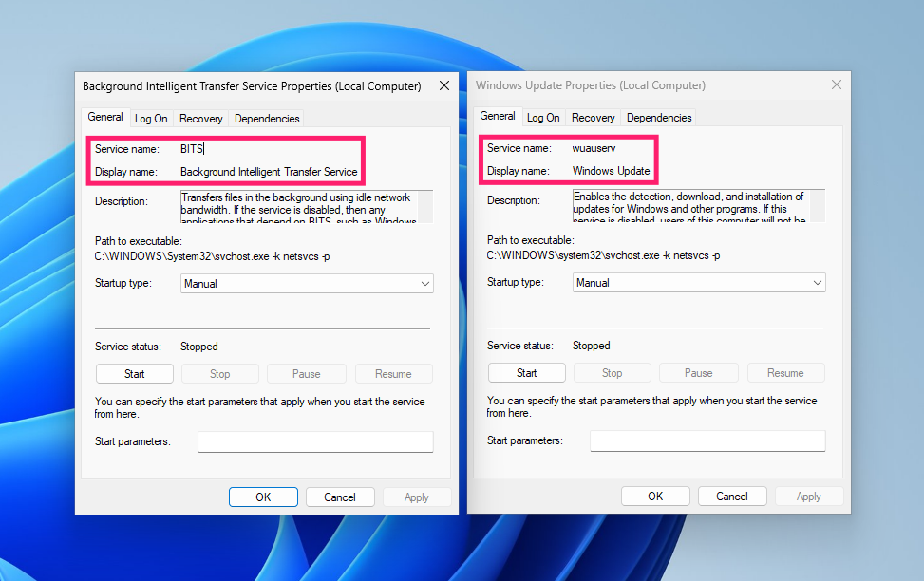The height and width of the screenshot is (581, 924).
Task: Click the BITS service name text
Action: click(192, 149)
